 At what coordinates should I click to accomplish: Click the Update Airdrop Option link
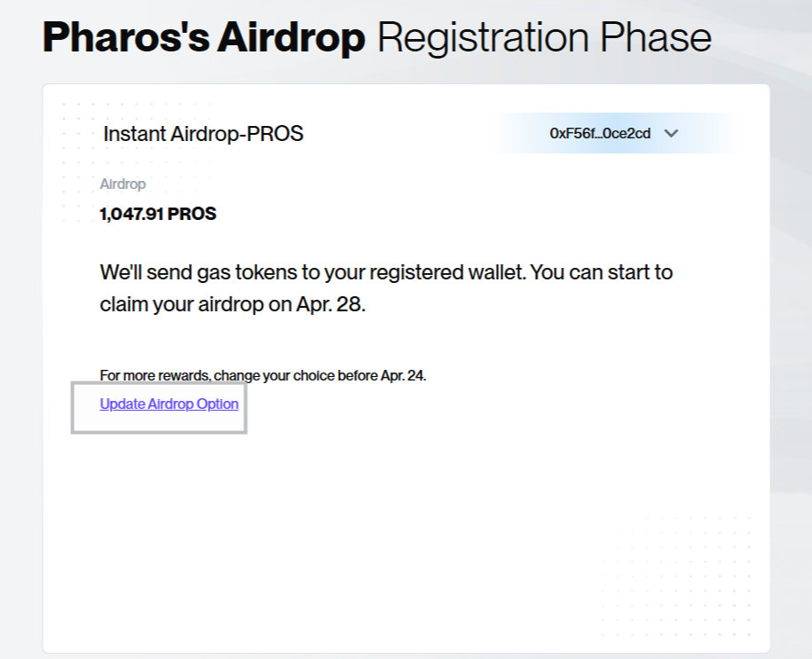[x=169, y=404]
